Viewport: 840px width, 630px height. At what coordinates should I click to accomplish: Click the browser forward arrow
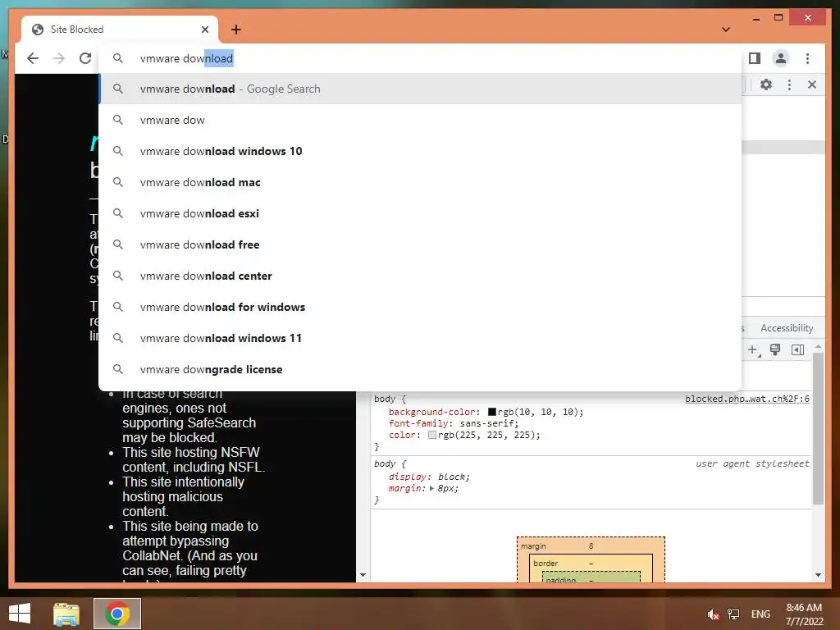[x=59, y=58]
